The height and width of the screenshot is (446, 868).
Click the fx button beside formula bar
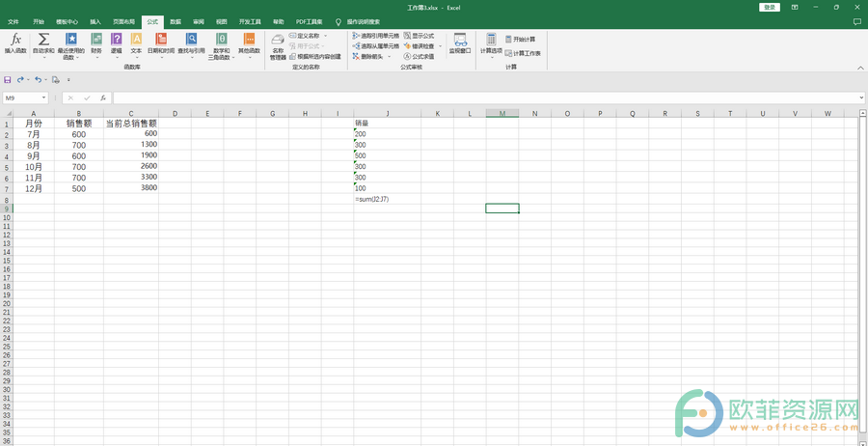click(x=103, y=98)
